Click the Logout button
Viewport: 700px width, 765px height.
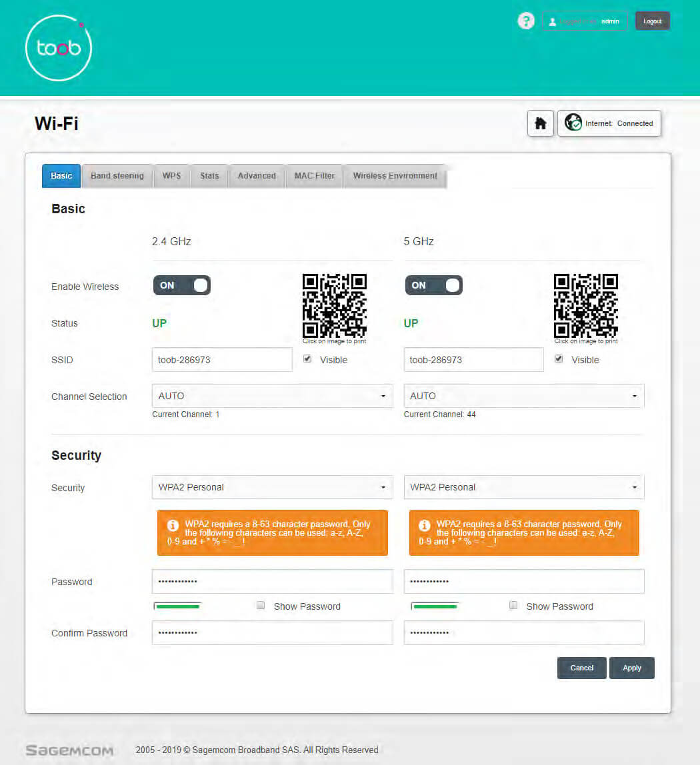pyautogui.click(x=652, y=21)
